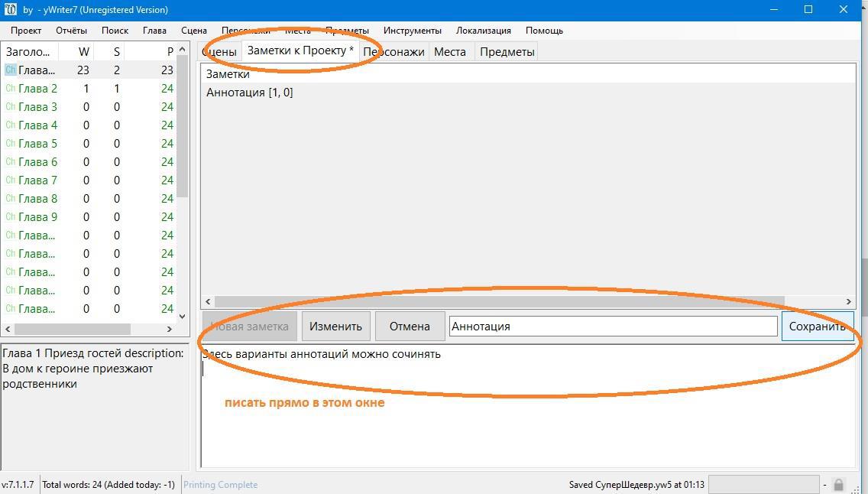Open the Локализация menu

pyautogui.click(x=483, y=31)
